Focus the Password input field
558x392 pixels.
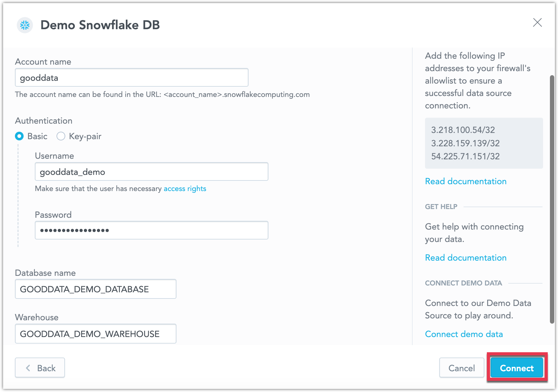point(152,230)
